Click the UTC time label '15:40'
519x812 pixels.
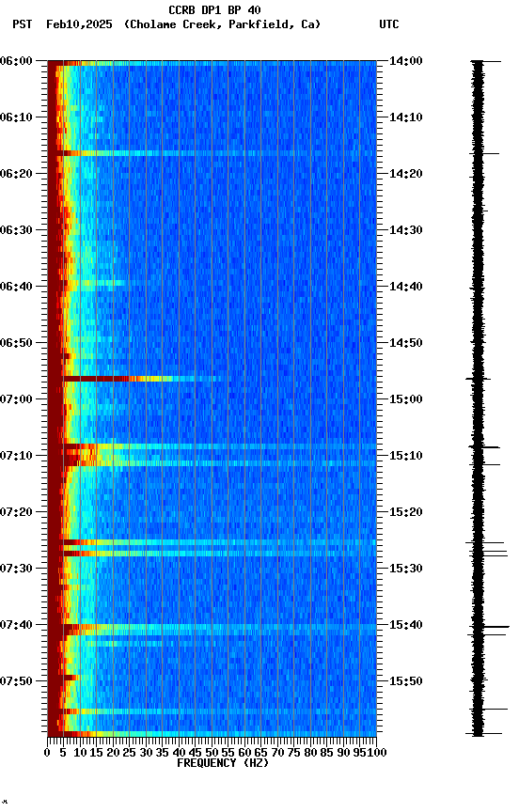coord(406,625)
